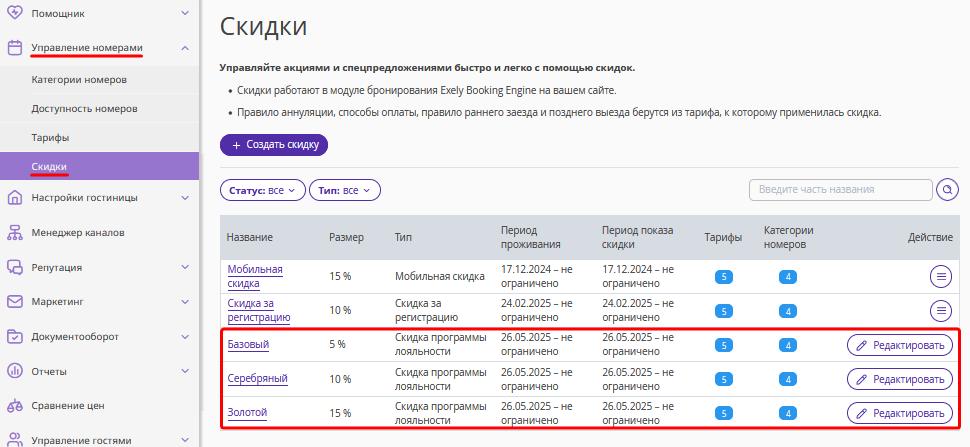This screenshot has width=970, height=447.
Task: Click the Отчеты chart icon
Action: click(15, 372)
